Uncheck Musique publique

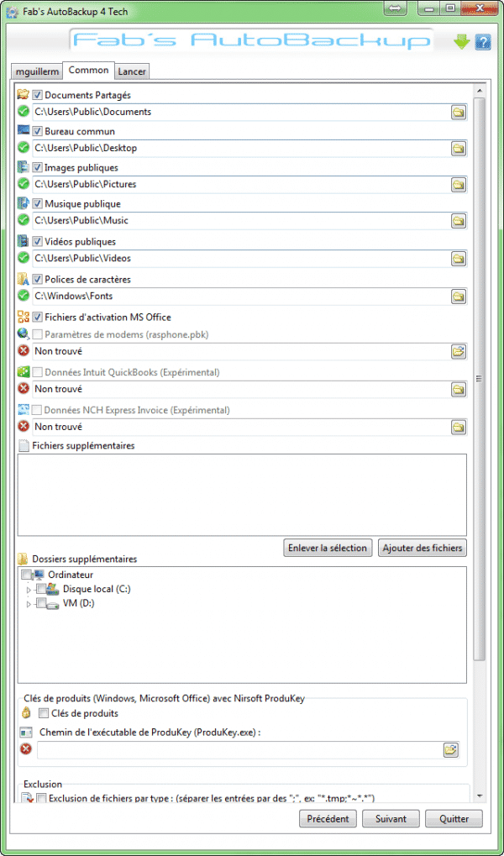tap(37, 204)
